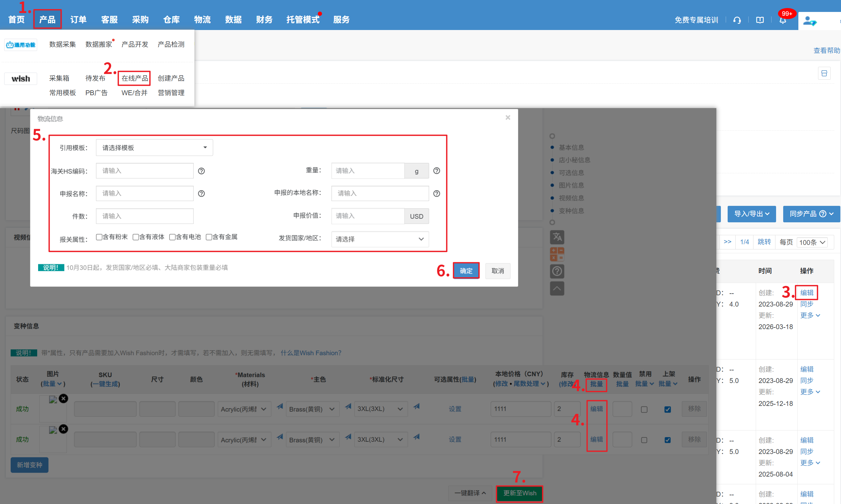Expand the 发货国家/地区 select box
841x504 pixels.
point(380,239)
